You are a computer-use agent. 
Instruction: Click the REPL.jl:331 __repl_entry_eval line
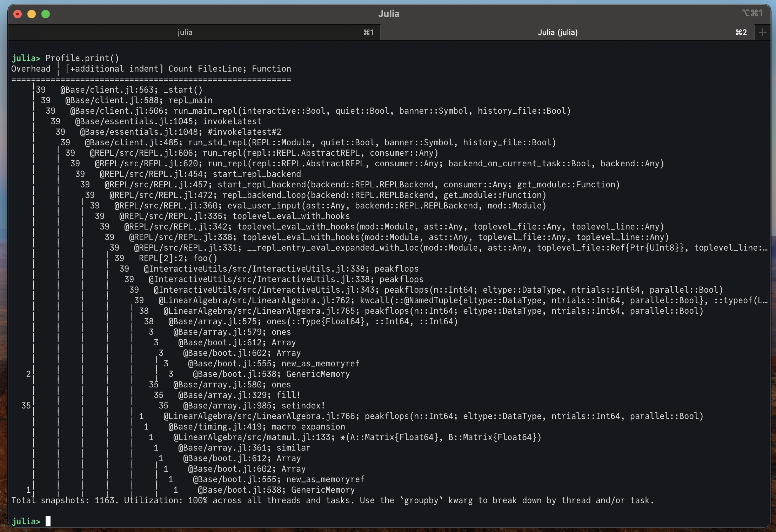(439, 248)
